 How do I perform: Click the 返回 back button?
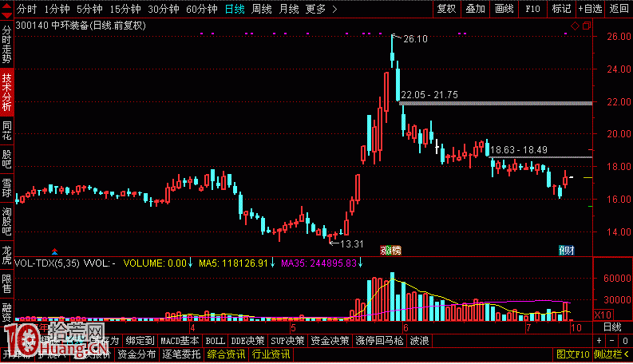619,9
